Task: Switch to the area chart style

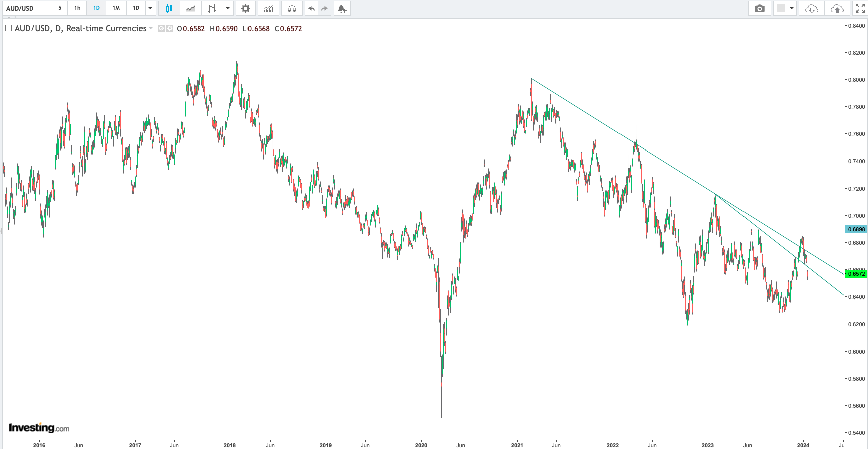Action: [x=191, y=8]
